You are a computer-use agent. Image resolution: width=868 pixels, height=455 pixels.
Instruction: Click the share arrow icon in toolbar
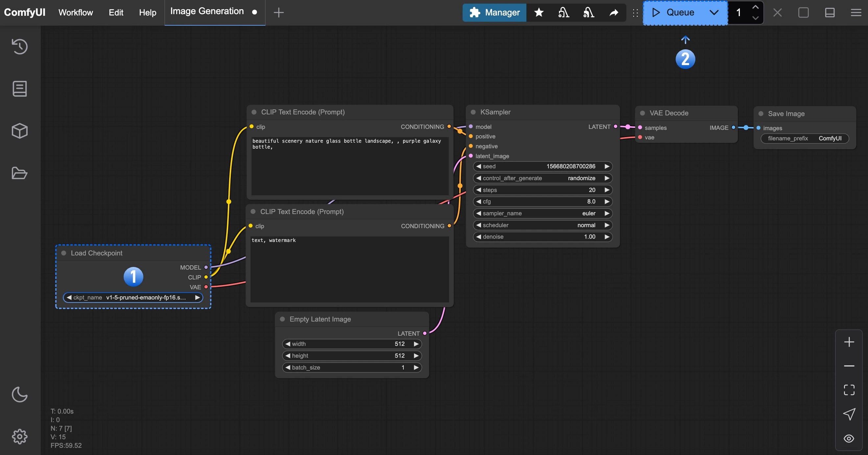point(614,12)
